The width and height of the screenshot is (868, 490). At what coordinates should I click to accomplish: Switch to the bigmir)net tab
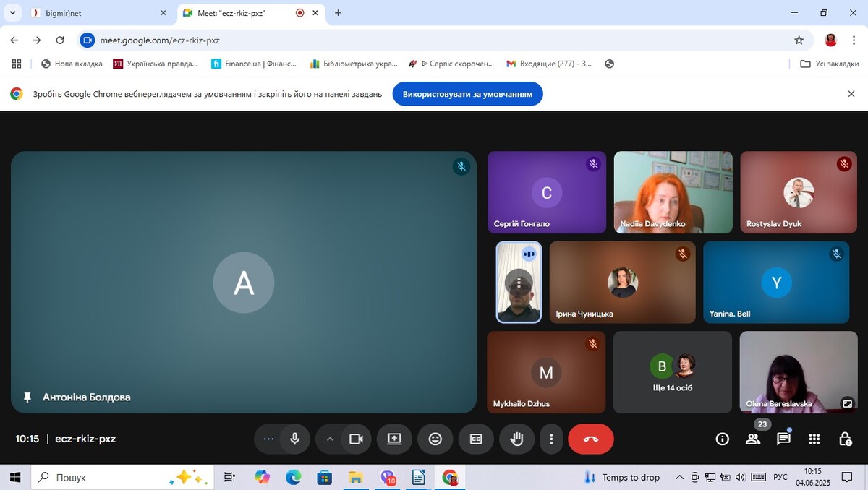(98, 13)
